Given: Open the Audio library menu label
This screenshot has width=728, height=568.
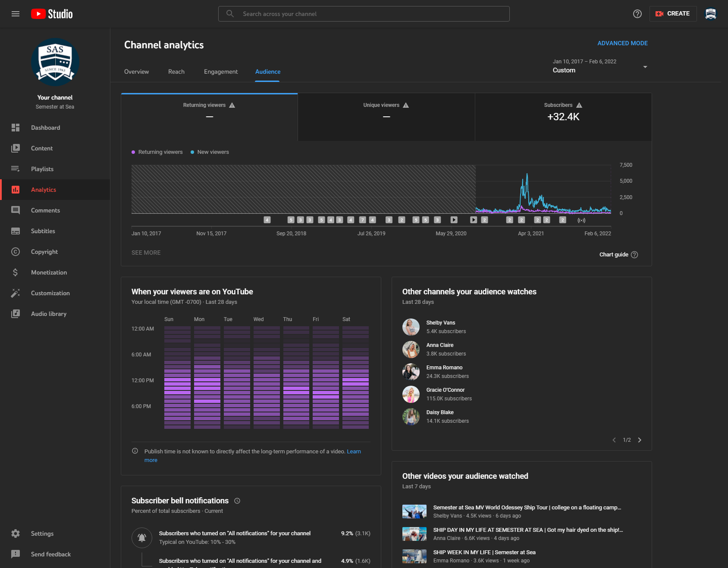Looking at the screenshot, I should pyautogui.click(x=49, y=314).
